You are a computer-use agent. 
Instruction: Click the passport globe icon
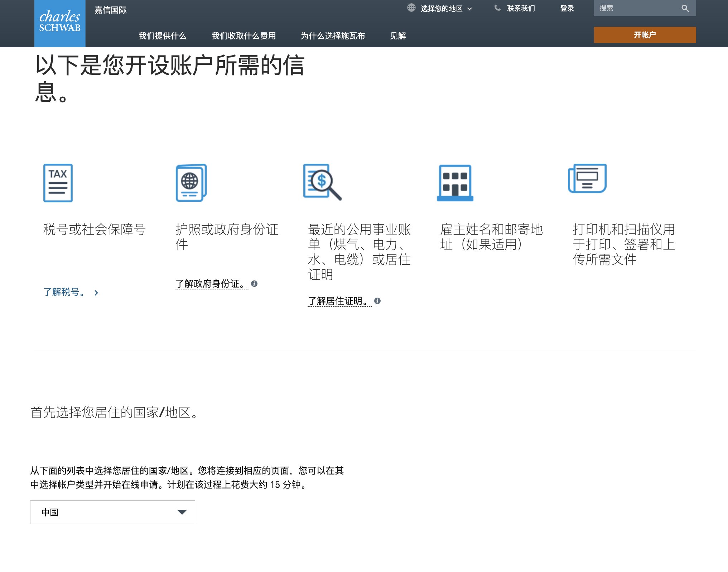coord(191,183)
